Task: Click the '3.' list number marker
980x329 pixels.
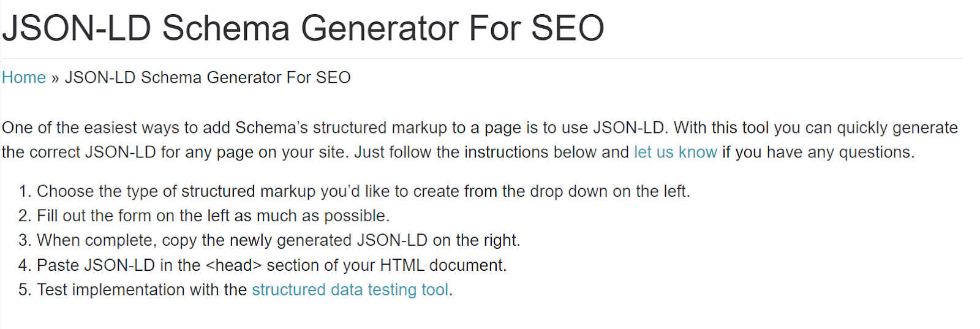Action: pyautogui.click(x=24, y=240)
